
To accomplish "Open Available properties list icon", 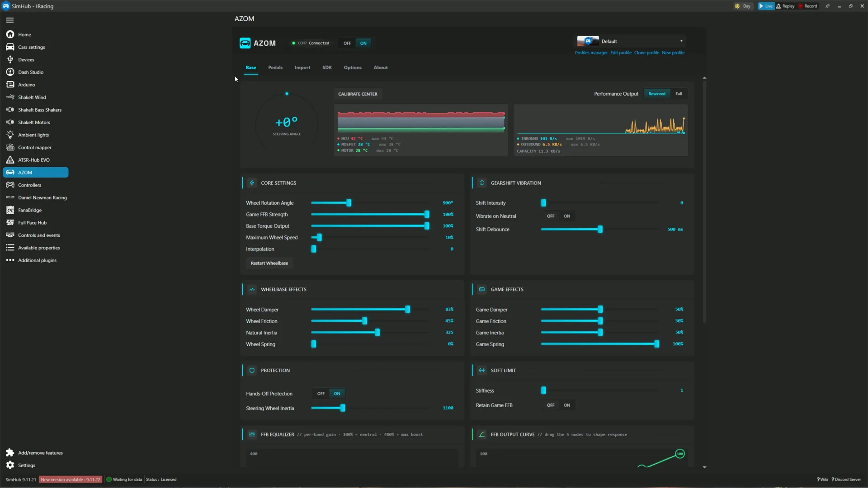I will [10, 248].
